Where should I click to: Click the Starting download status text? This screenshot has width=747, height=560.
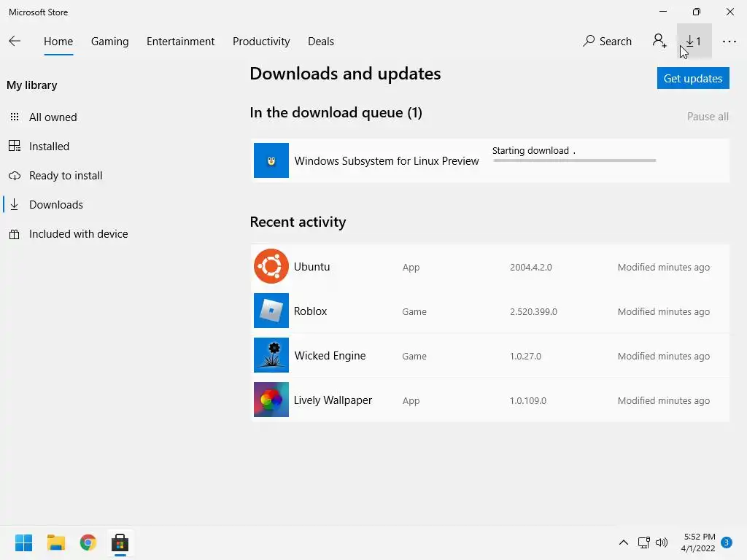tap(530, 150)
